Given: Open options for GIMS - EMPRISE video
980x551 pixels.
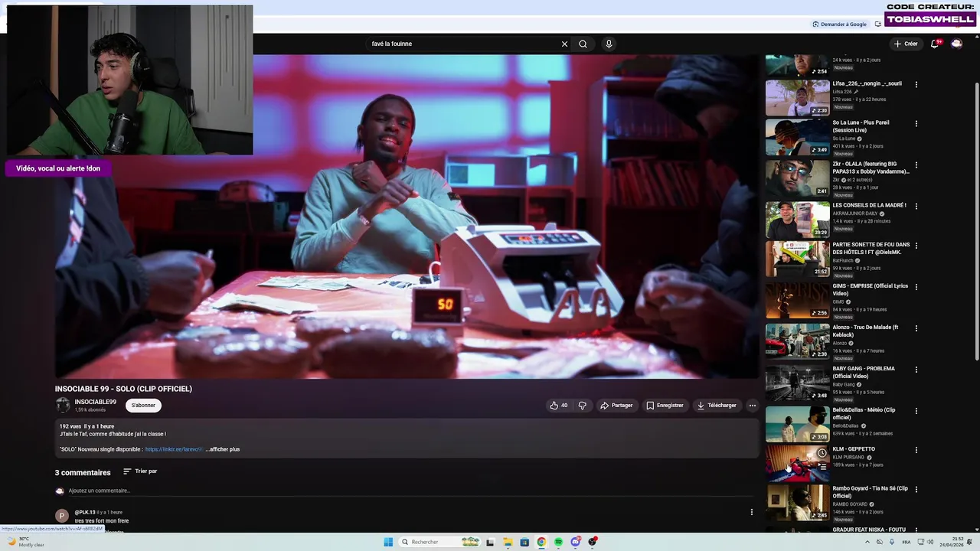Looking at the screenshot, I should pos(916,287).
